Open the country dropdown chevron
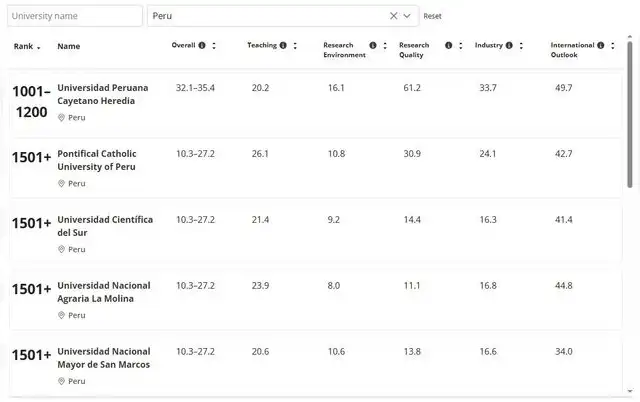This screenshot has height=402, width=640. (407, 16)
